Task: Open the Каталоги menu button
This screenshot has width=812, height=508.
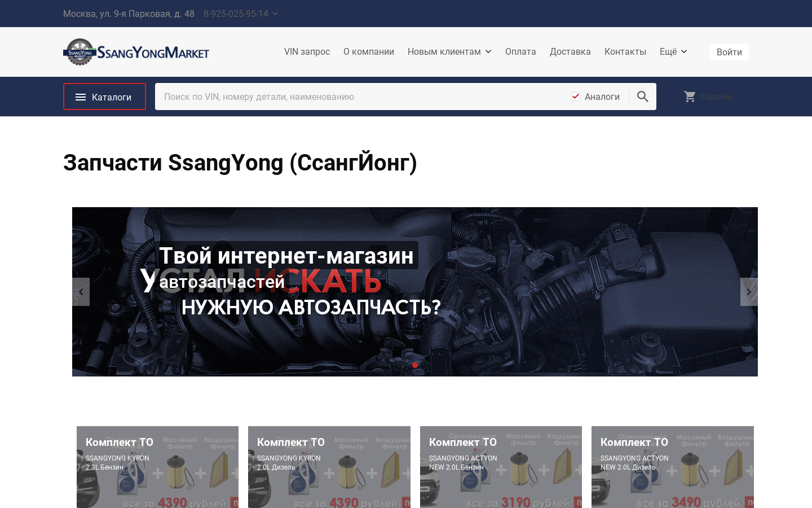Action: 104,97
